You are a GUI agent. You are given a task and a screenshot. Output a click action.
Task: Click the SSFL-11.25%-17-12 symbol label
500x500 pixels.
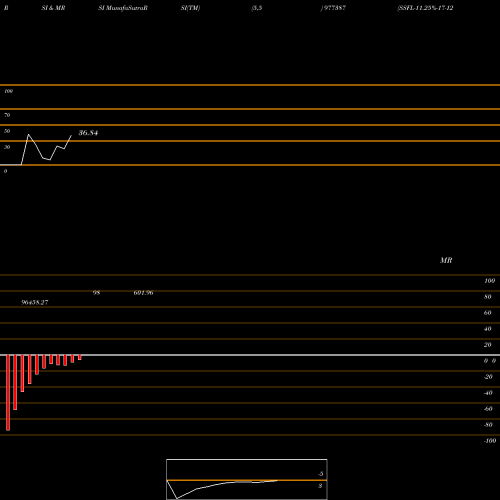tap(425, 8)
